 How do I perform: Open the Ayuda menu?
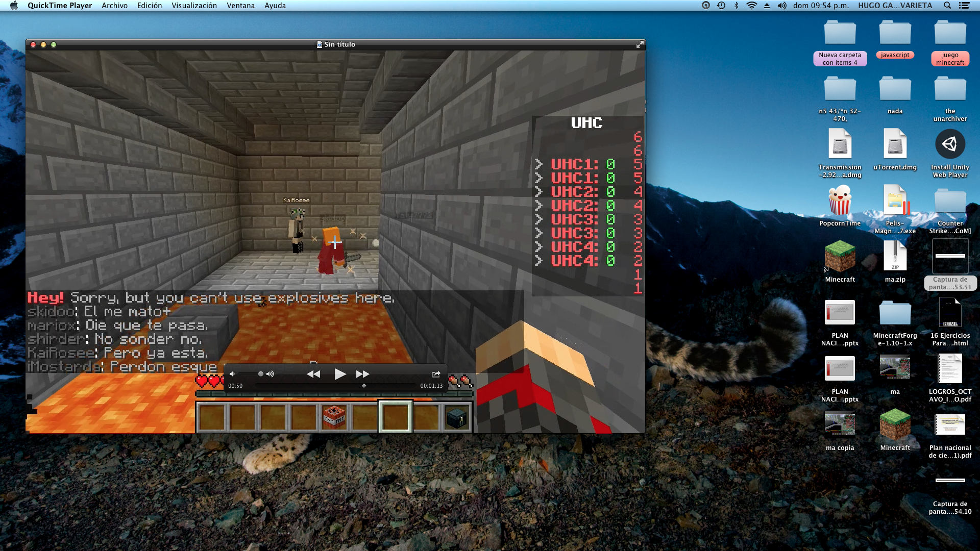coord(275,6)
